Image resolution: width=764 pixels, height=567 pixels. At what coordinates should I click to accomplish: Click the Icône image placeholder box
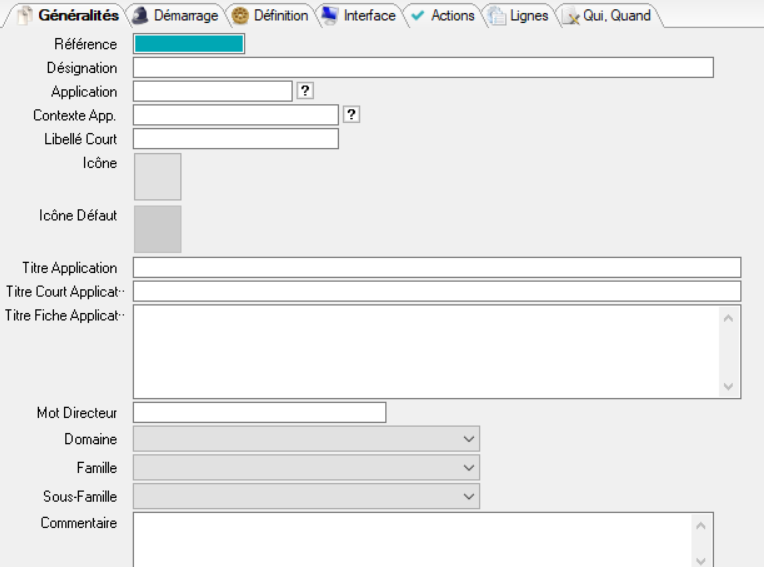[x=157, y=177]
